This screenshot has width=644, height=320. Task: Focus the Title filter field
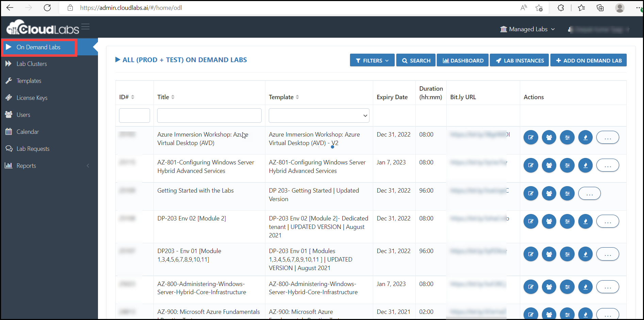pyautogui.click(x=209, y=115)
